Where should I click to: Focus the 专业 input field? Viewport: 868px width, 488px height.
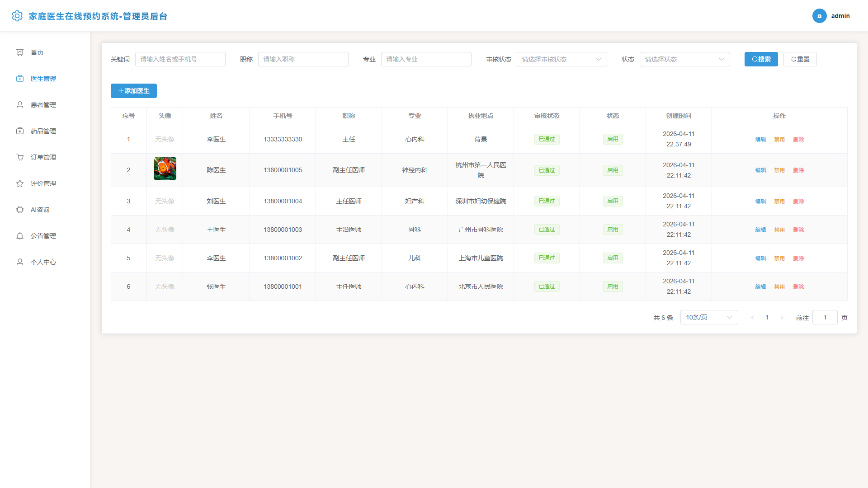click(426, 59)
